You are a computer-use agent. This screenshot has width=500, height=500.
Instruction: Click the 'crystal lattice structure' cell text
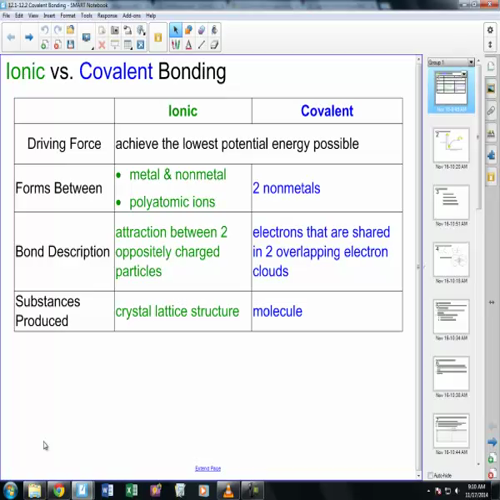[177, 311]
